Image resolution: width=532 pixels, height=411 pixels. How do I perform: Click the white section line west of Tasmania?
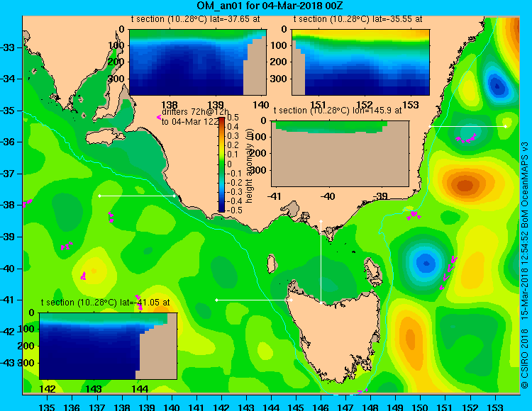coord(254,300)
